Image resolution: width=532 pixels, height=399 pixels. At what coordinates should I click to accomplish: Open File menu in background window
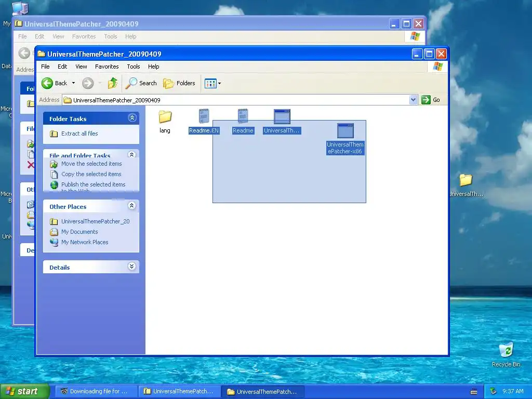[x=22, y=36]
